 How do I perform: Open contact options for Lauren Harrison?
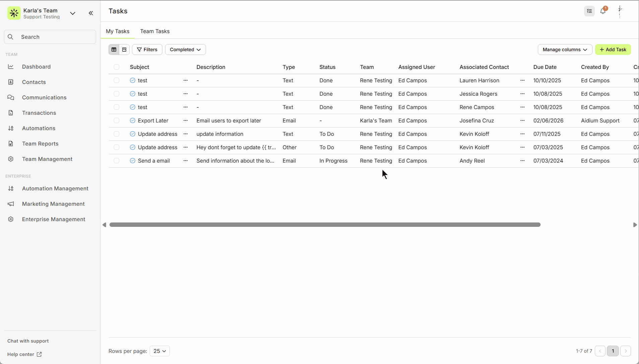point(522,80)
